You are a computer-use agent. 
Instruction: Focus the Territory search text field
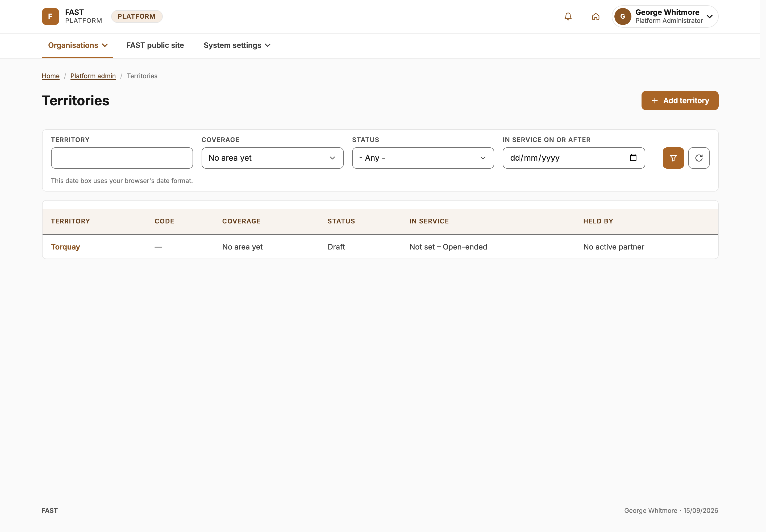(122, 158)
